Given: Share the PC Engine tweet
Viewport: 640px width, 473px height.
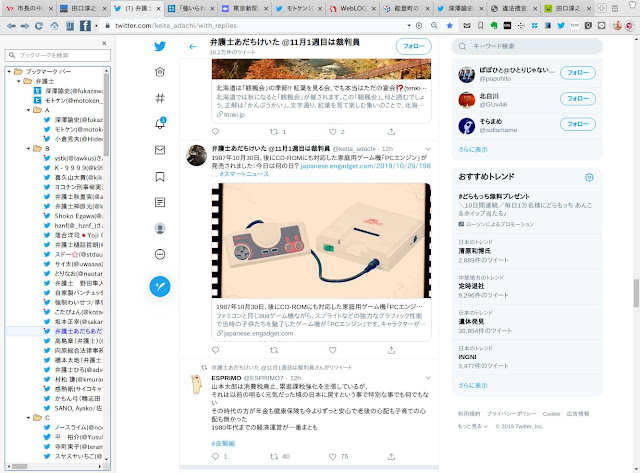Looking at the screenshot, I should pyautogui.click(x=391, y=350).
